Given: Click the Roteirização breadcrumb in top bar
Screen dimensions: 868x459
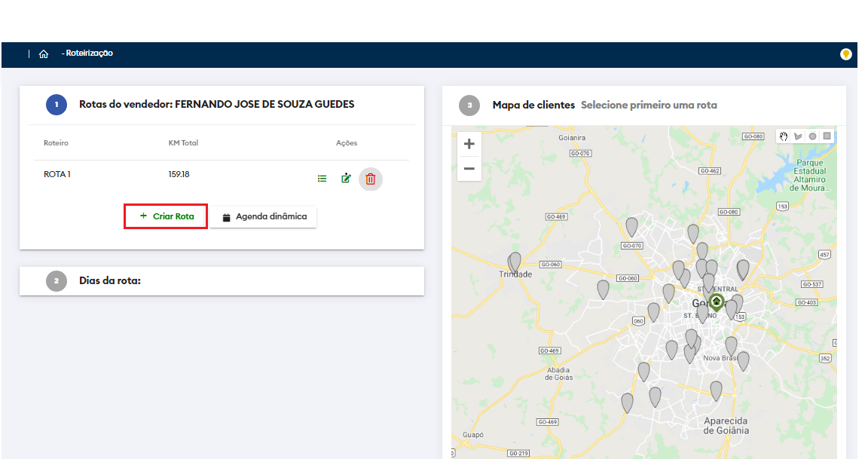Looking at the screenshot, I should coord(89,54).
